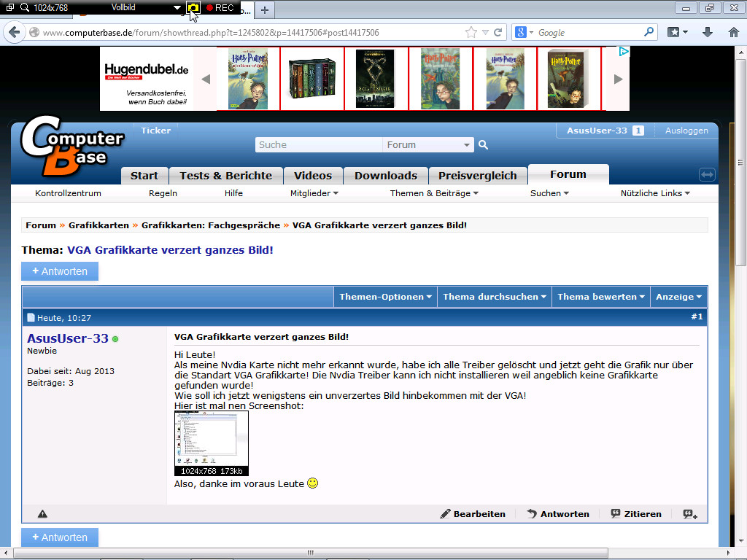Click the top + Antworten button
The image size is (747, 560).
click(x=60, y=271)
